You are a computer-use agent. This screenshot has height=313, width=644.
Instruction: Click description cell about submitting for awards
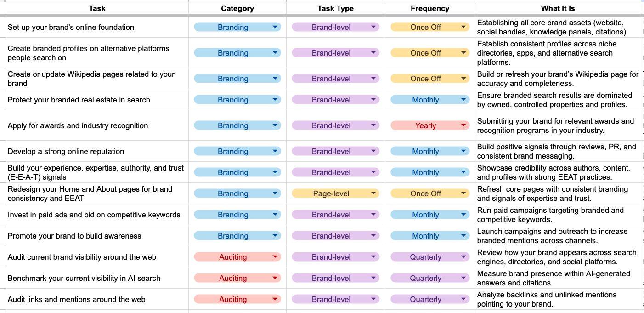(x=558, y=125)
